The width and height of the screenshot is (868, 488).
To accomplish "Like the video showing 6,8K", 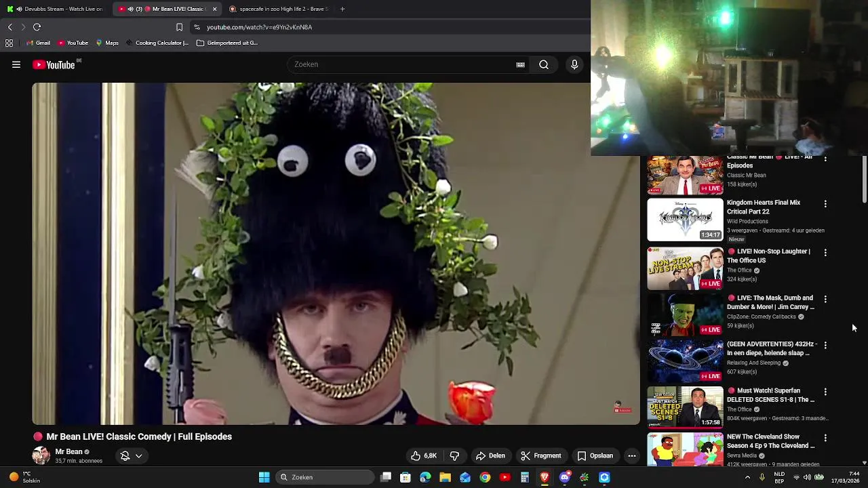I will click(x=424, y=455).
